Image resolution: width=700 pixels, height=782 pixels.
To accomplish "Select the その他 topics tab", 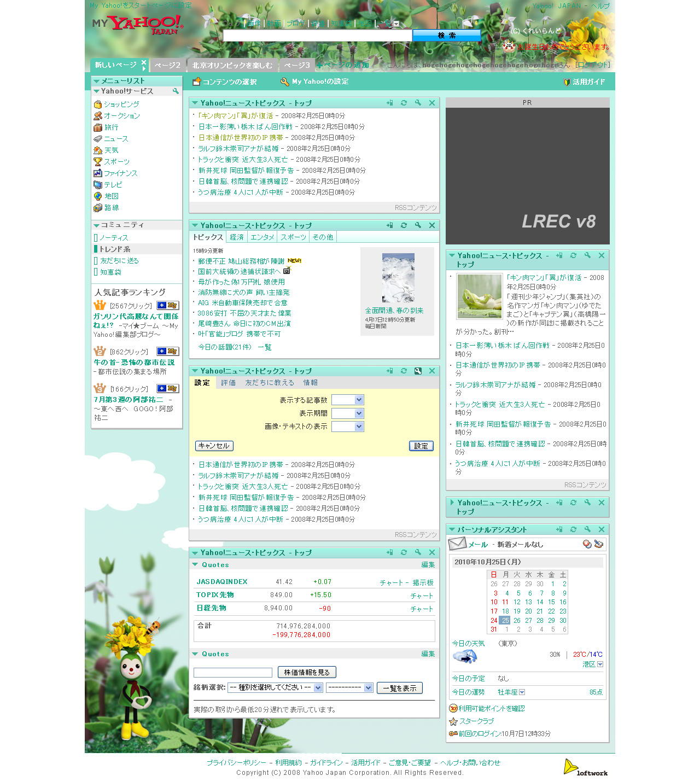I will tap(323, 237).
